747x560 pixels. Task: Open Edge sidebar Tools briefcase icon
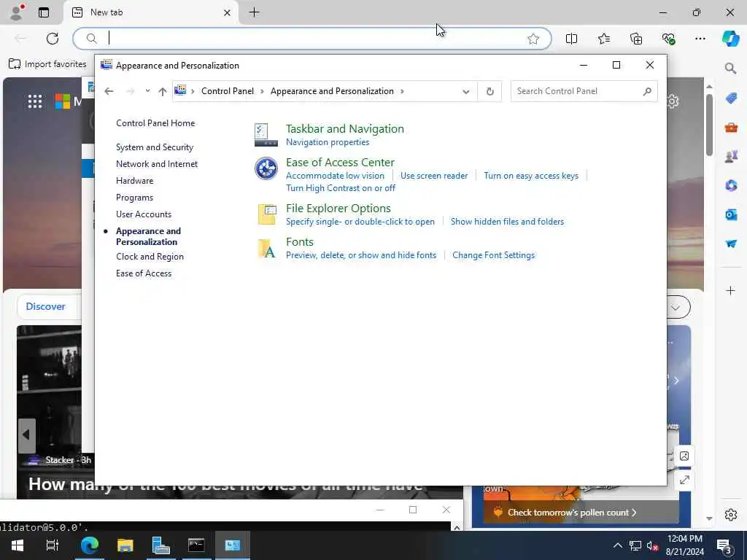[731, 127]
